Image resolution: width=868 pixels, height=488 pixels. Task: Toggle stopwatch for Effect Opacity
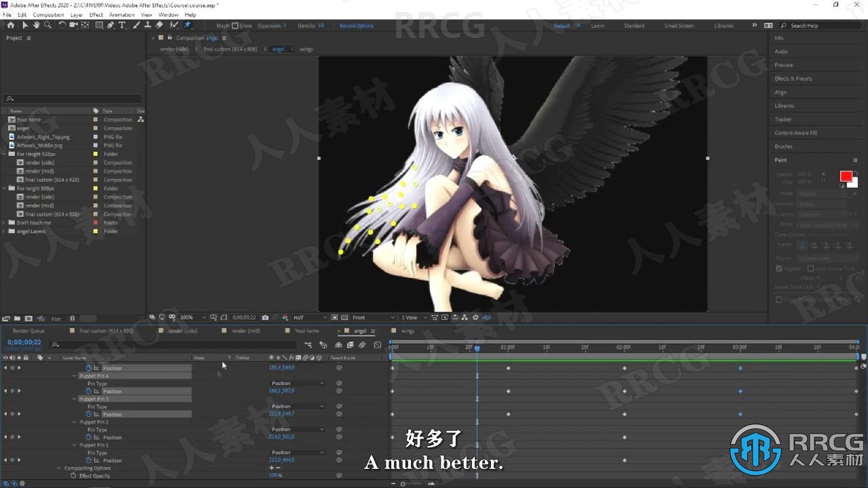tap(73, 476)
